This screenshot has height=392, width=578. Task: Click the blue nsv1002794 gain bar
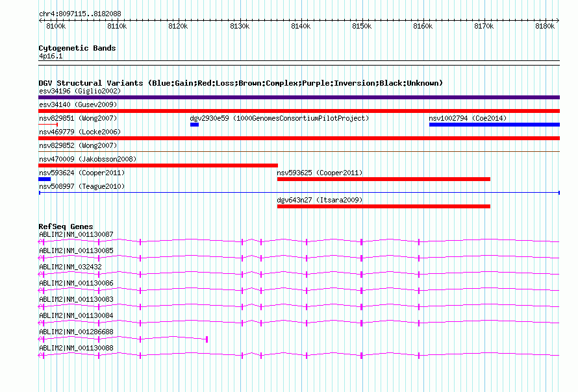(494, 125)
